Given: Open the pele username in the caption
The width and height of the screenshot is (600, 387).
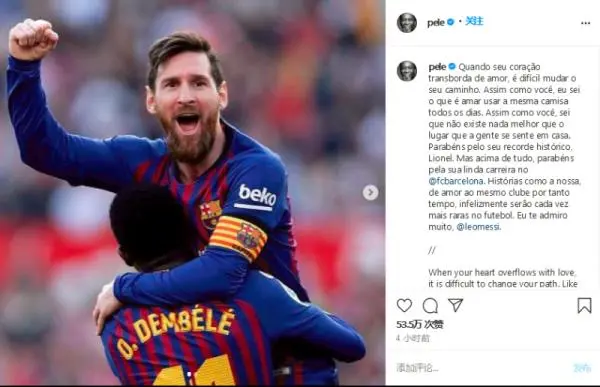Looking at the screenshot, I should [437, 67].
